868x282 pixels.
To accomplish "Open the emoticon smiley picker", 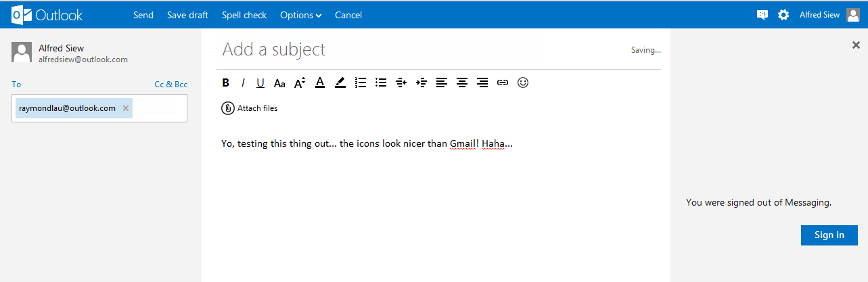I will 522,83.
